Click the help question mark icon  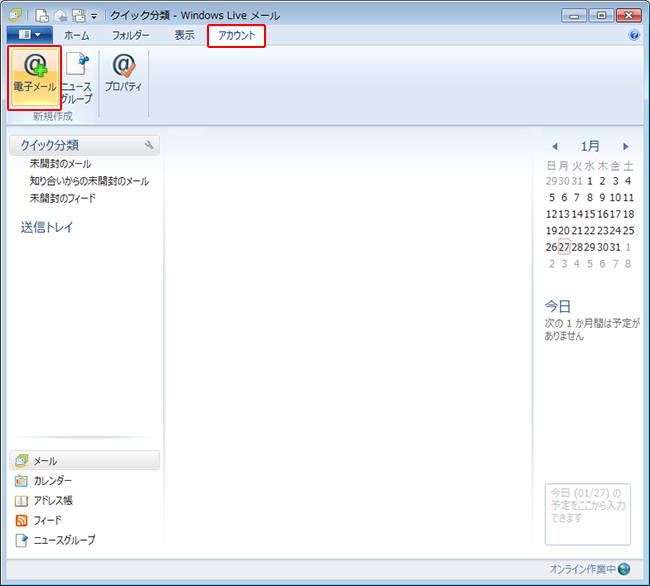634,35
